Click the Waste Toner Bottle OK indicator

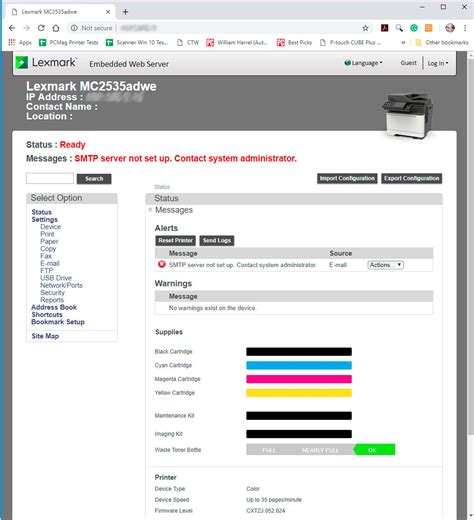tap(375, 449)
